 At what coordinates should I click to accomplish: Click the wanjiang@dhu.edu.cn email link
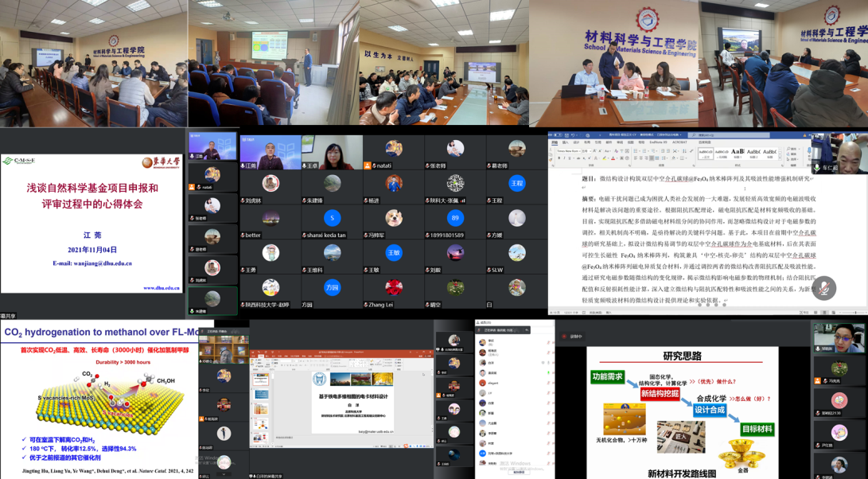[92, 263]
